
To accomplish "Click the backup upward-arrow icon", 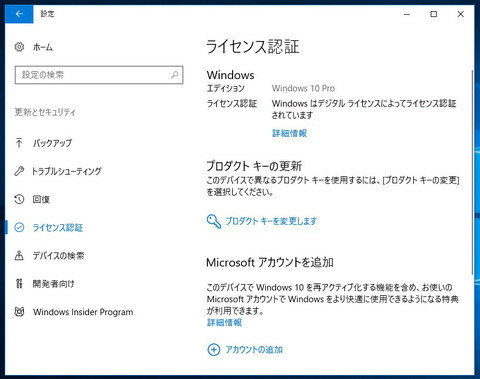I will tap(19, 143).
